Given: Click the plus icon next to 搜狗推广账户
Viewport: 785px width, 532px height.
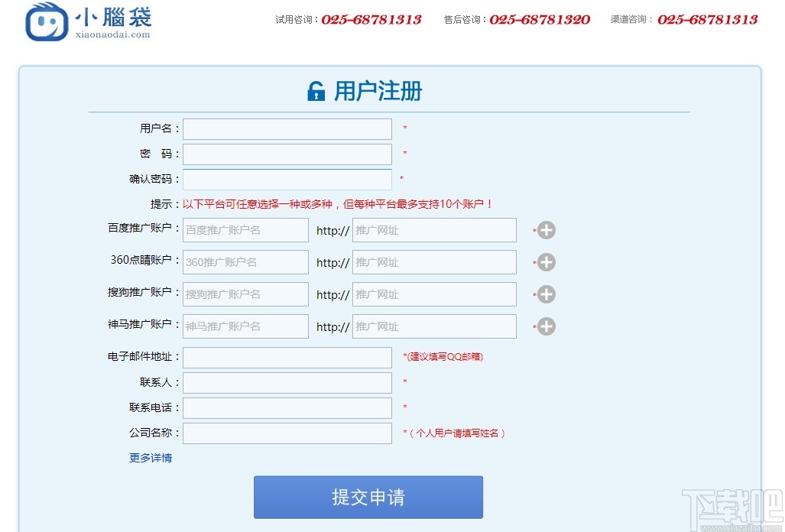Looking at the screenshot, I should [546, 294].
